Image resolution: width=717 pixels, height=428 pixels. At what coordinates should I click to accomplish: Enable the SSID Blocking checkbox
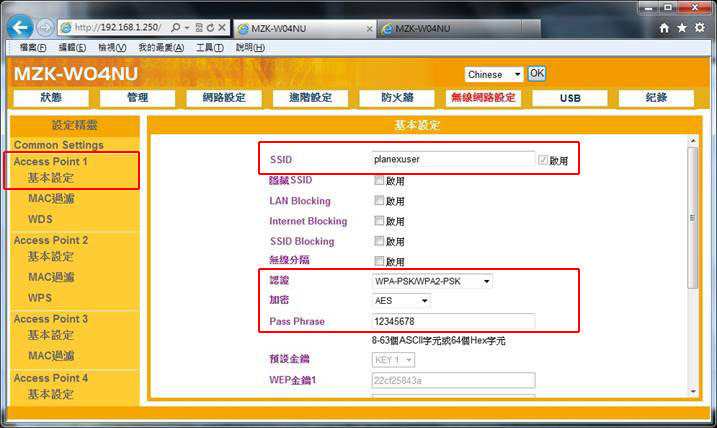point(379,241)
